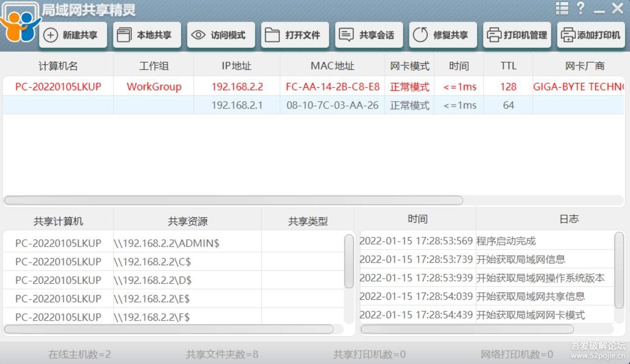
Task: Click the 添加打印机 (Add Printer) icon
Action: click(x=567, y=36)
